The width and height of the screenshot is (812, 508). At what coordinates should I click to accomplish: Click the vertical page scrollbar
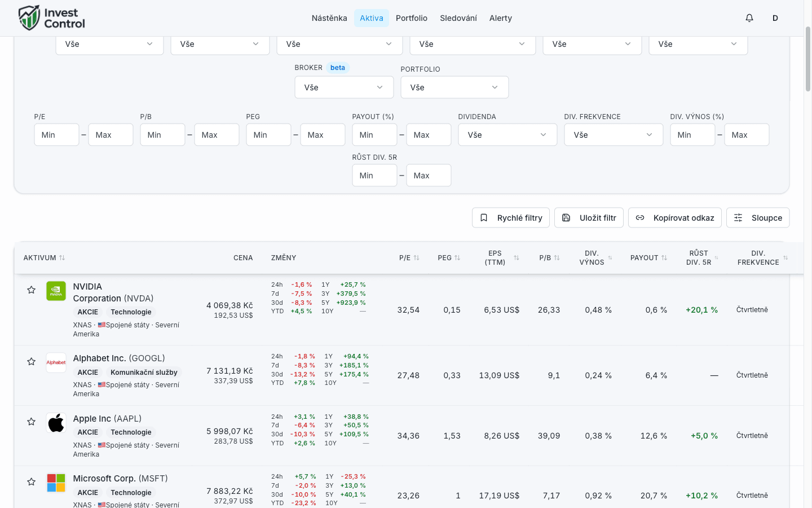point(808,59)
